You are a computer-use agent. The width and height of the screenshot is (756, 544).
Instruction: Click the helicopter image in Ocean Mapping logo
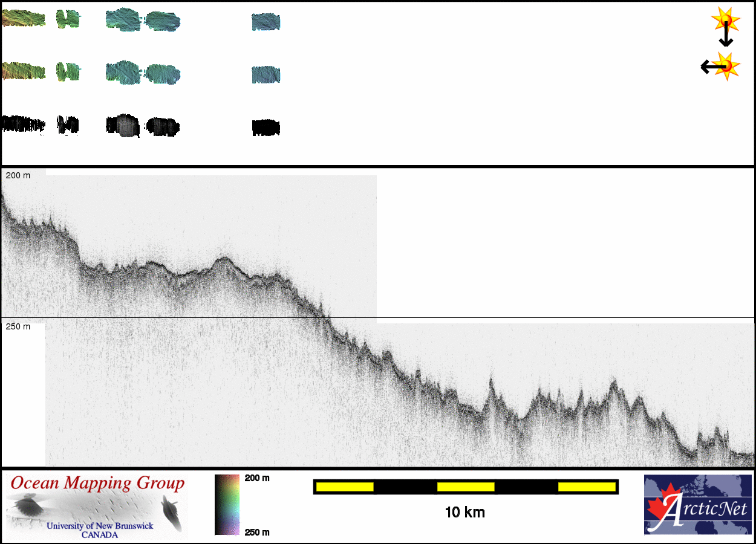click(27, 506)
